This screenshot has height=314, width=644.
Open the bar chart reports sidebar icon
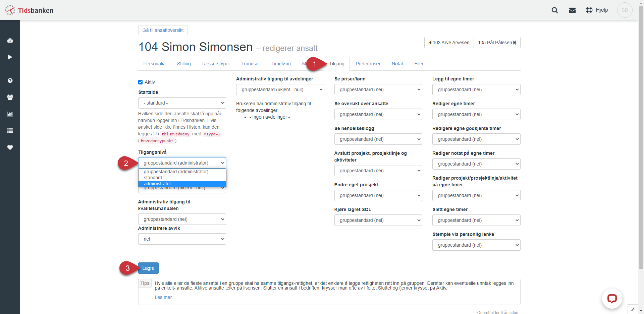(10, 114)
